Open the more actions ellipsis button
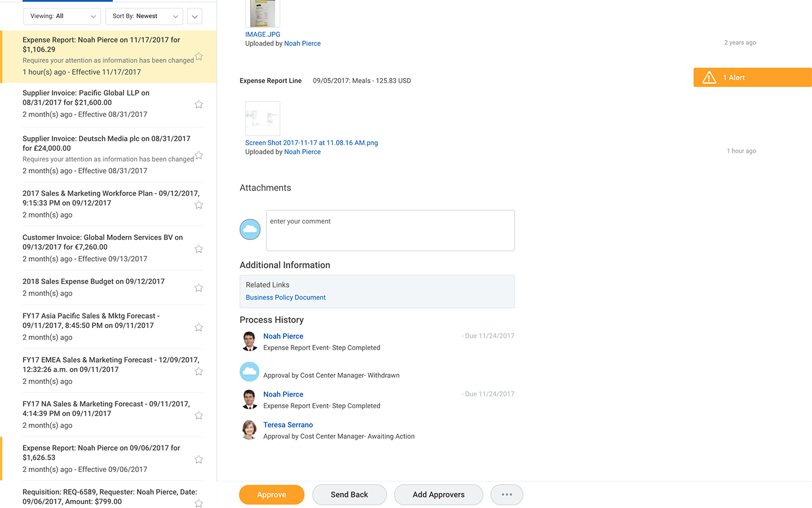Viewport: 812px width, 508px height. [506, 494]
